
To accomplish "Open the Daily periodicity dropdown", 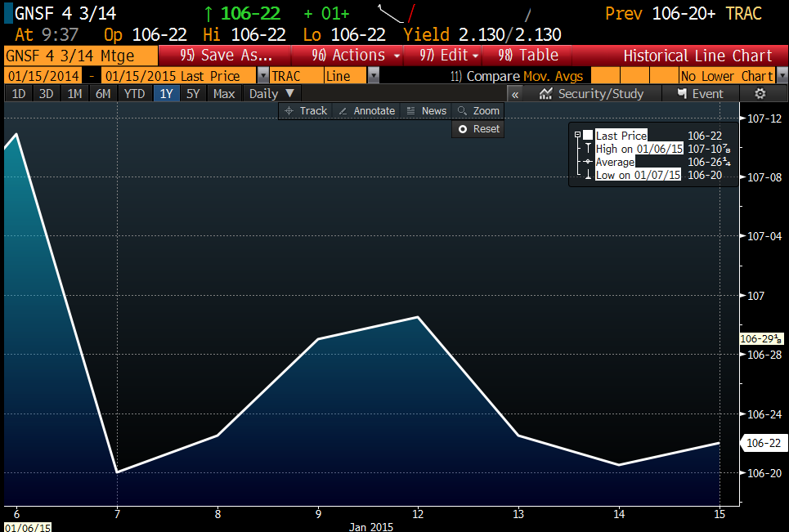I will (271, 93).
